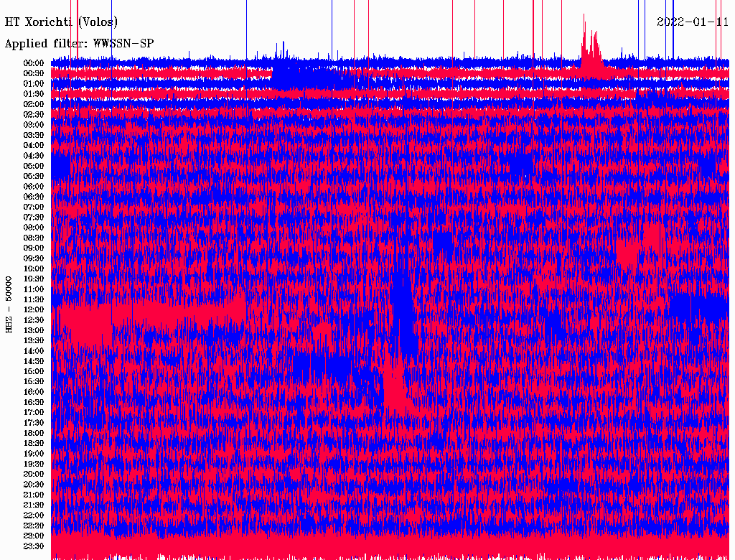Pick the 09:00 time label
735x560 pixels.
[x=34, y=248]
